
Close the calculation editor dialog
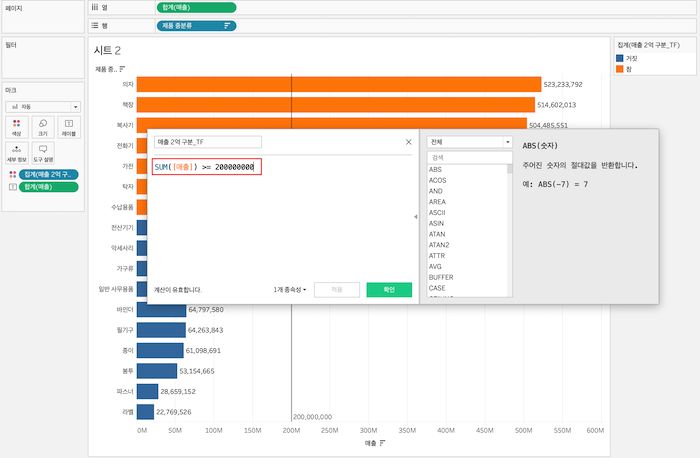point(408,142)
